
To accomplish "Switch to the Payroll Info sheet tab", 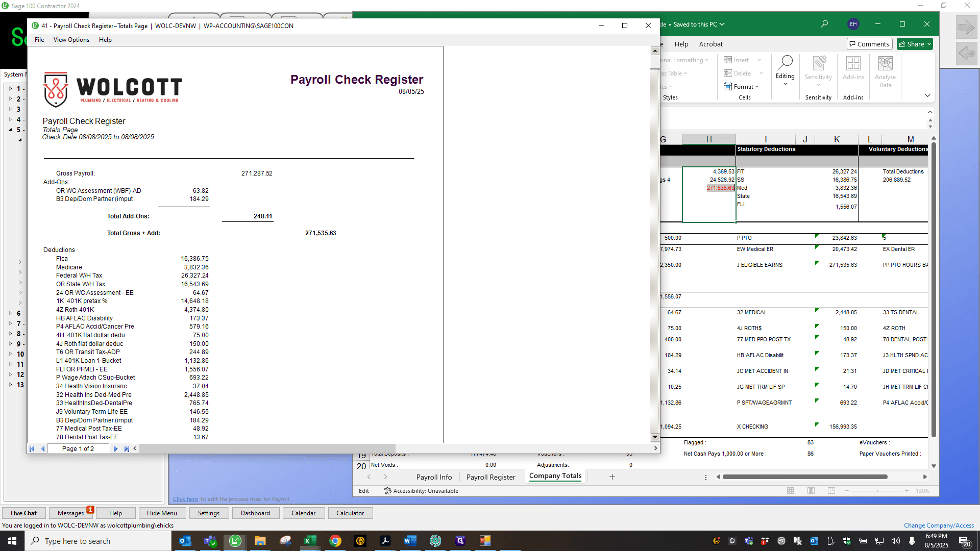I will 434,477.
